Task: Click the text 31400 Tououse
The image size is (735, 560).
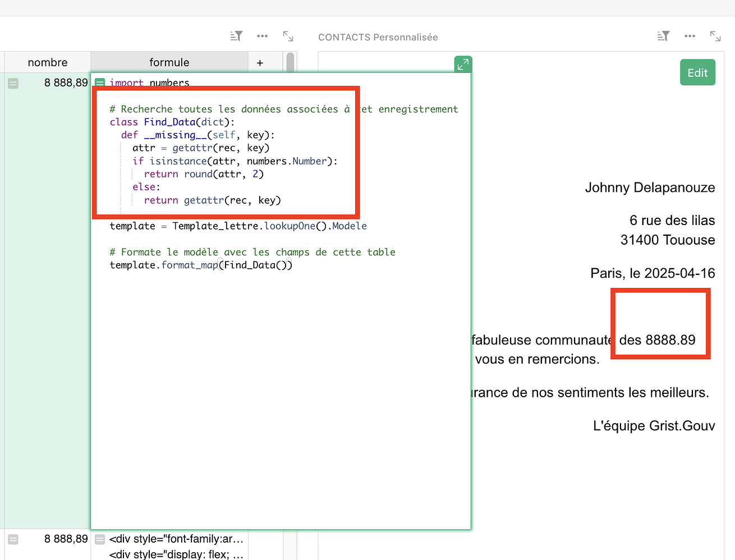Action: (x=668, y=240)
